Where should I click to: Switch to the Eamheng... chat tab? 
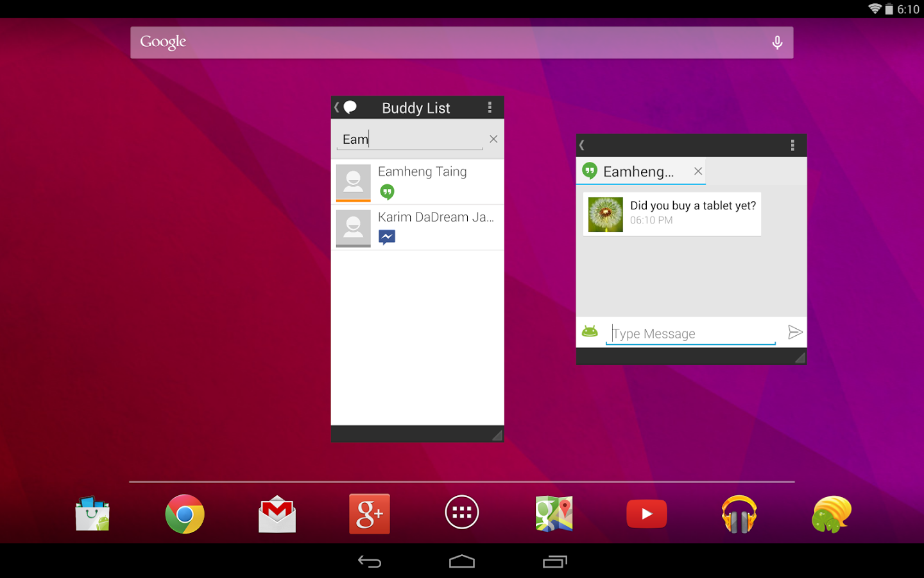[x=641, y=171]
